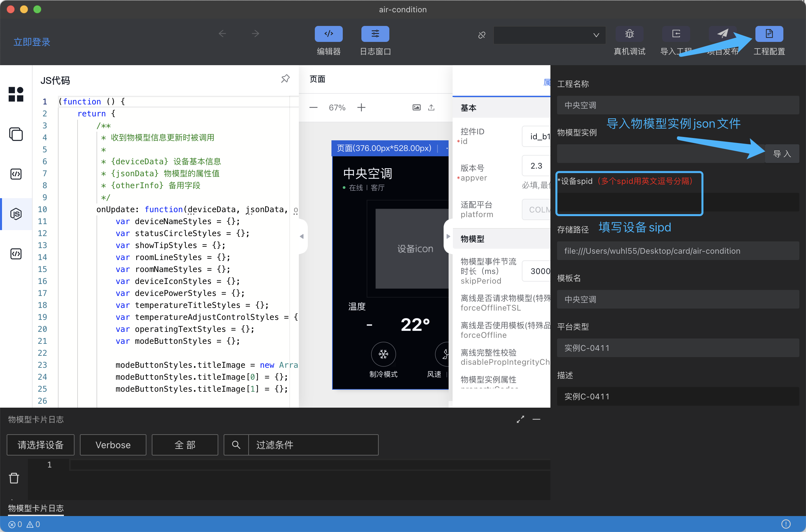Collapse the left code panel arrow
This screenshot has height=532, width=806.
pos(302,236)
